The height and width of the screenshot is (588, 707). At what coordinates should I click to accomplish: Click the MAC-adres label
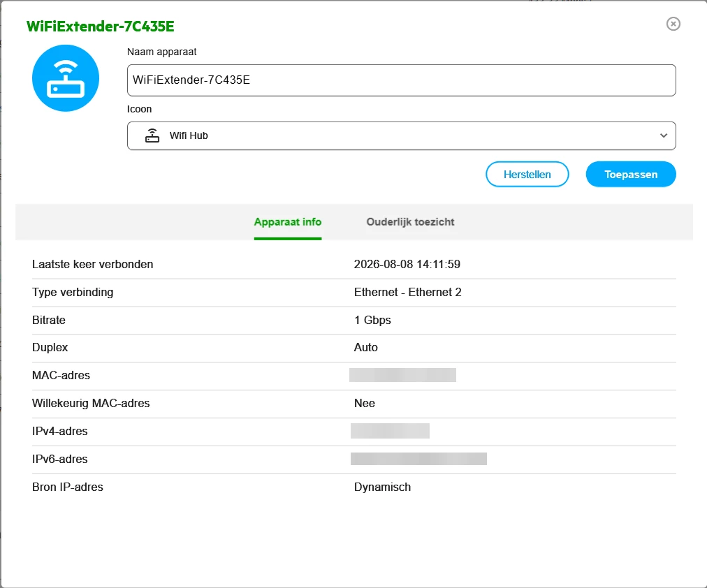(x=61, y=375)
